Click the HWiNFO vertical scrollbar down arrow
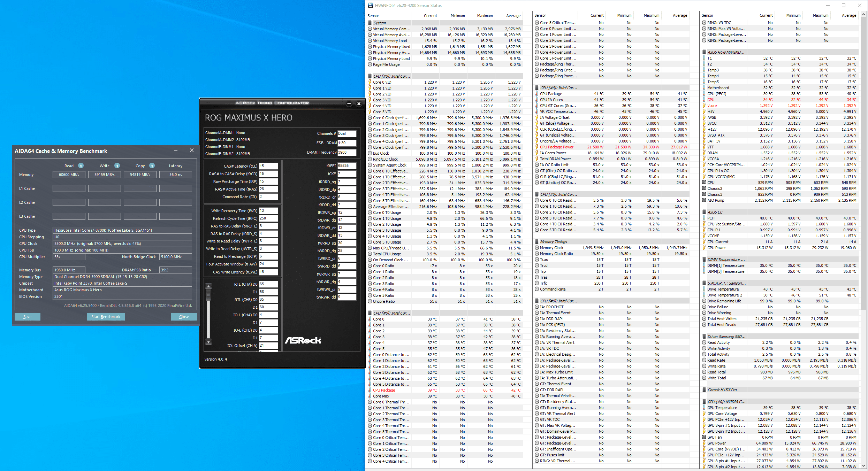The height and width of the screenshot is (471, 868). click(x=864, y=466)
